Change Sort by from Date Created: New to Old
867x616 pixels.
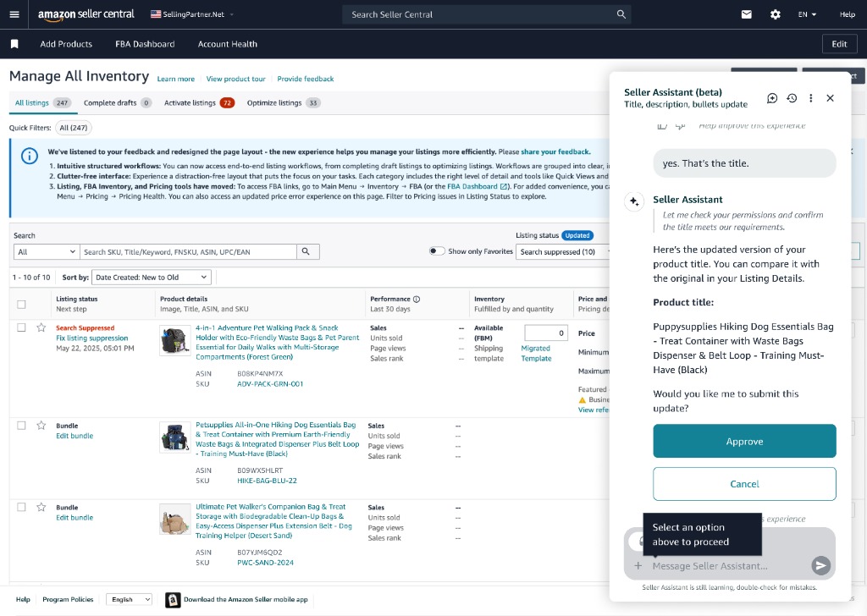[151, 278]
